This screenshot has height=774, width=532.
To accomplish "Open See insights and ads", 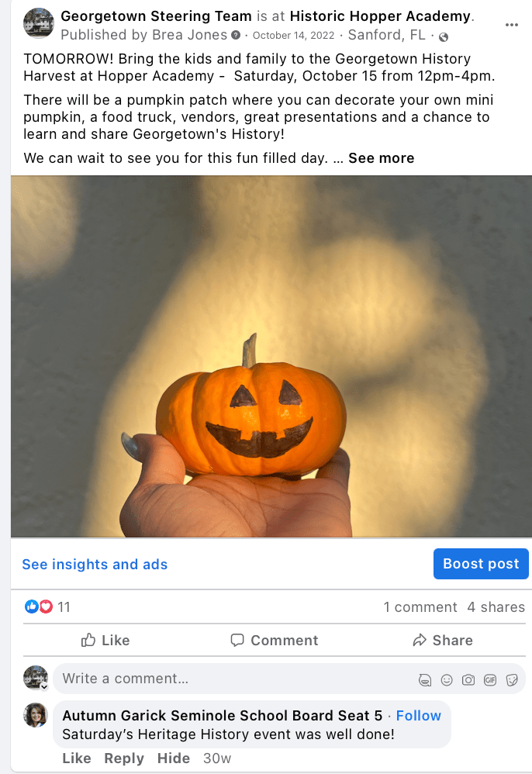I will [95, 564].
